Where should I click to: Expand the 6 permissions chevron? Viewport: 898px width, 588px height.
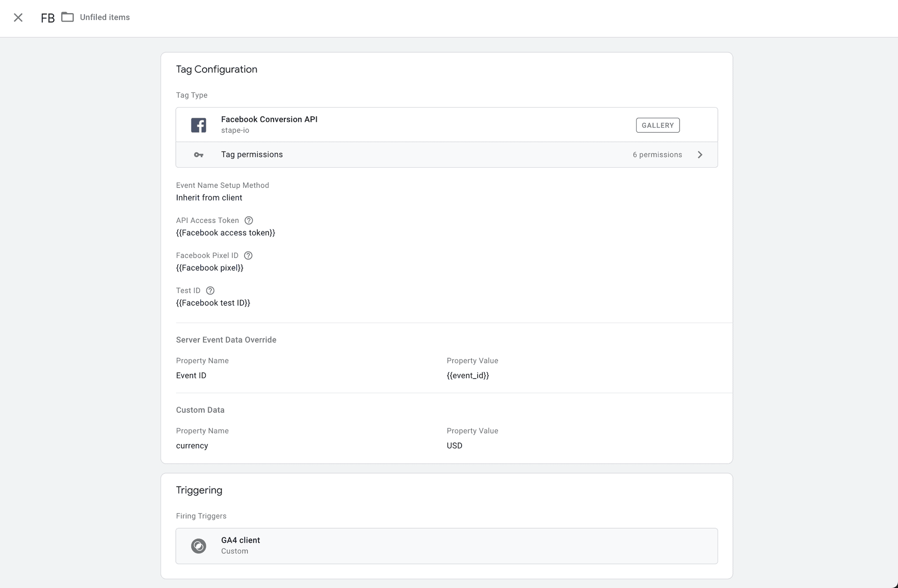tap(700, 154)
